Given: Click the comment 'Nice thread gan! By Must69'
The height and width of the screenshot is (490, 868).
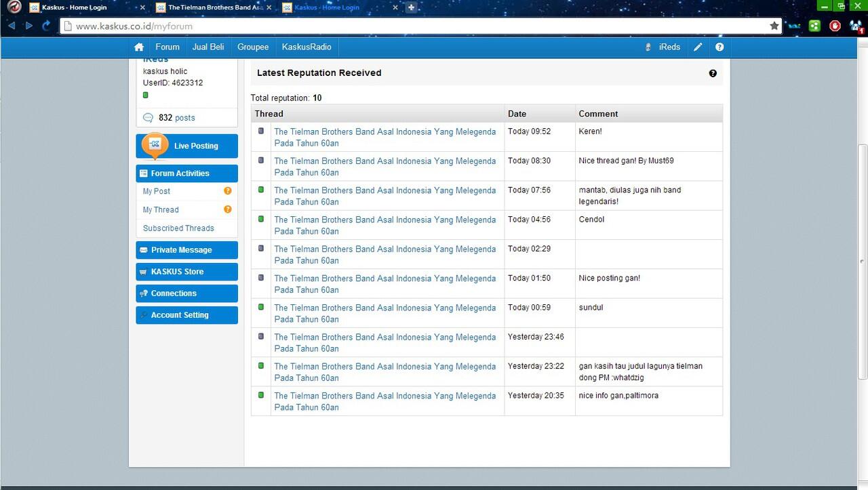Looking at the screenshot, I should click(626, 161).
